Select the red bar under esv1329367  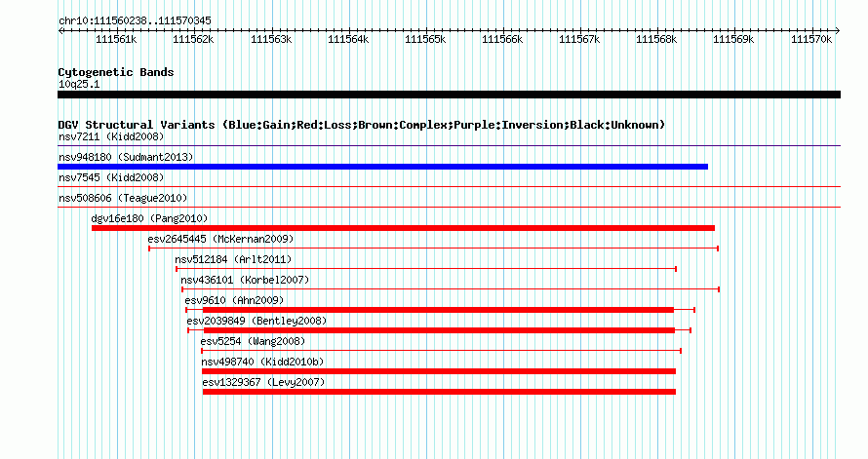pyautogui.click(x=439, y=392)
